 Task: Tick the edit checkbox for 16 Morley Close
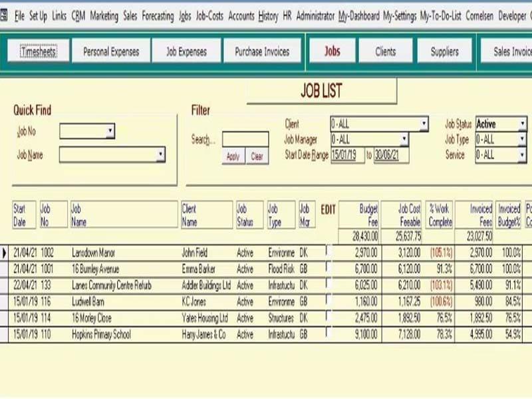(x=328, y=316)
